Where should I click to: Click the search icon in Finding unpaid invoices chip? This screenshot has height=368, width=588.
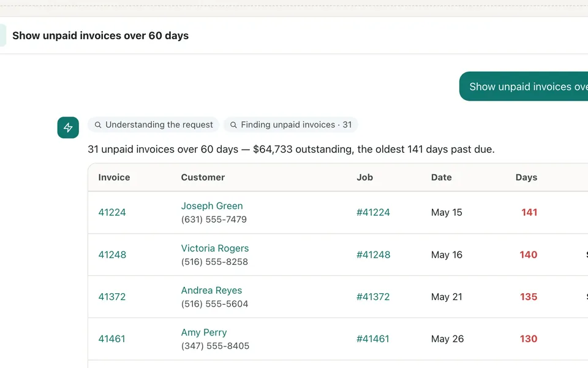233,125
